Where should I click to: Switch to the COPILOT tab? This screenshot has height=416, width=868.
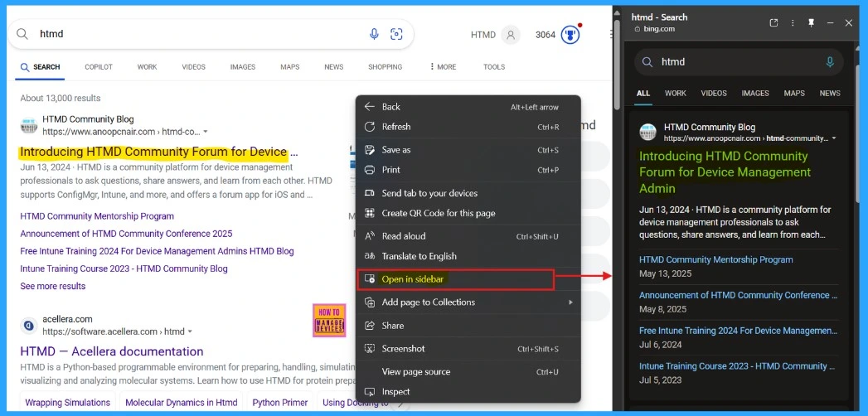(99, 67)
